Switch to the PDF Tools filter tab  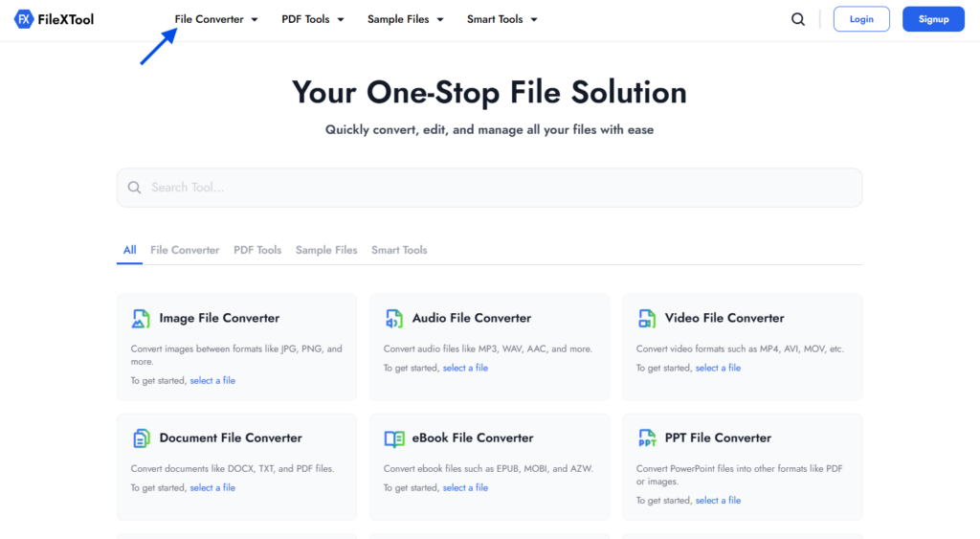click(x=257, y=250)
